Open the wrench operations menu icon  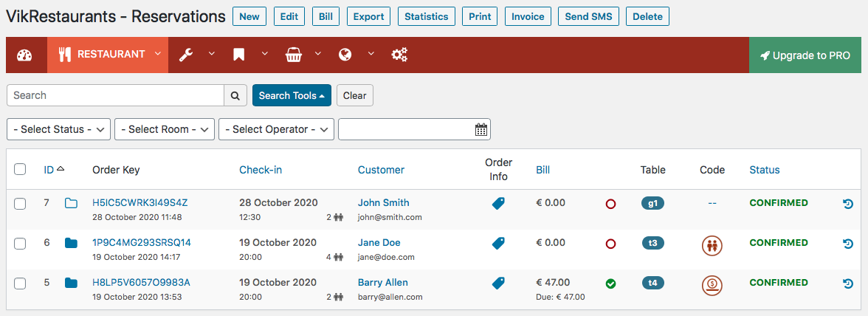(x=186, y=54)
